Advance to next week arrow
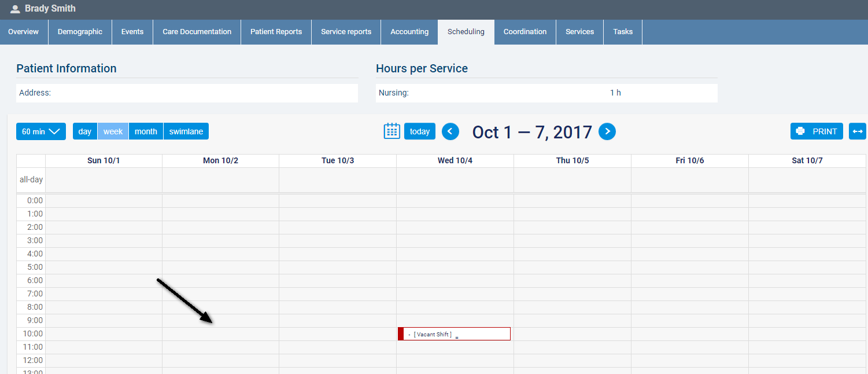Viewport: 868px width, 374px height. click(607, 131)
